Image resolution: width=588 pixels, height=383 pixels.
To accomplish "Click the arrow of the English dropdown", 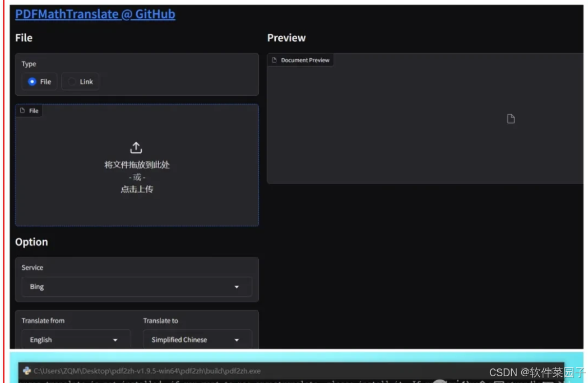I will [x=115, y=340].
